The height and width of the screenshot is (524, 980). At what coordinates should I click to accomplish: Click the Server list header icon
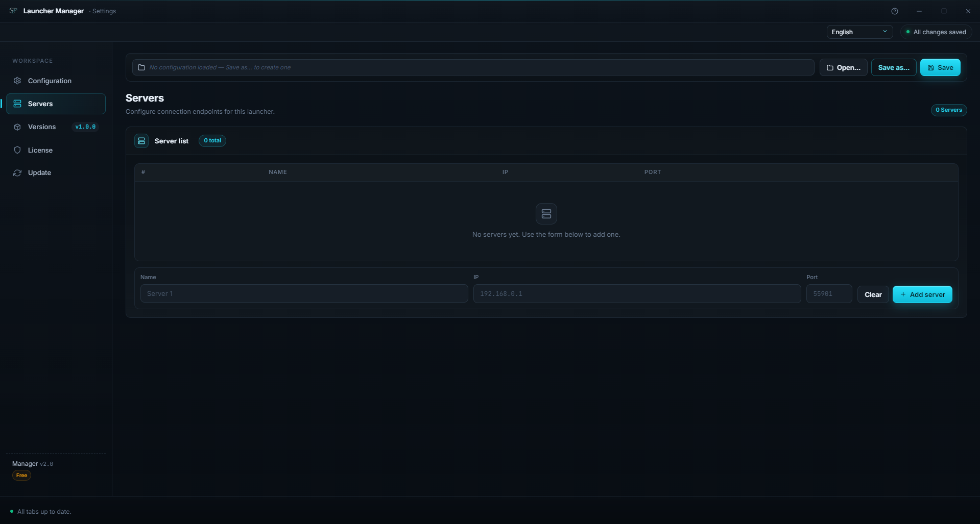[141, 141]
